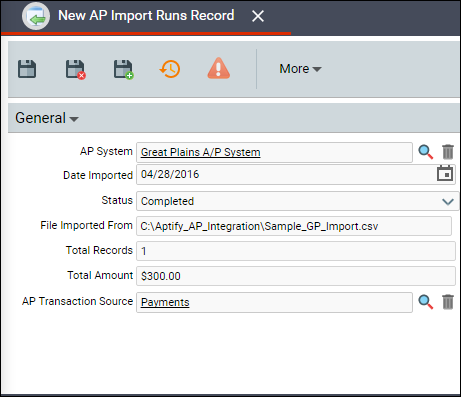Close the New AP Import Runs Record tab
The height and width of the screenshot is (397, 461).
[x=258, y=16]
